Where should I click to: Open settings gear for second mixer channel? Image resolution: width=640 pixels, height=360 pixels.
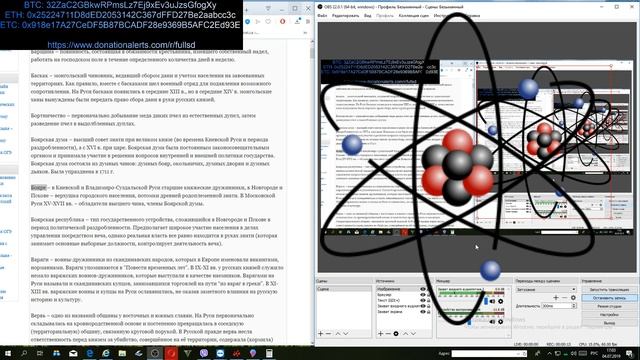(x=500, y=322)
